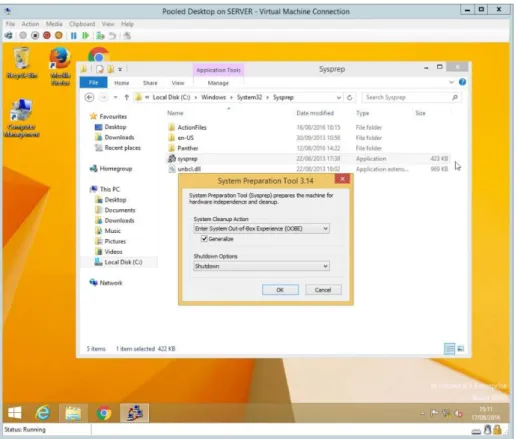Screen dimensions: 518x439
Task: Select the unbcl.dll file
Action: [x=189, y=169]
